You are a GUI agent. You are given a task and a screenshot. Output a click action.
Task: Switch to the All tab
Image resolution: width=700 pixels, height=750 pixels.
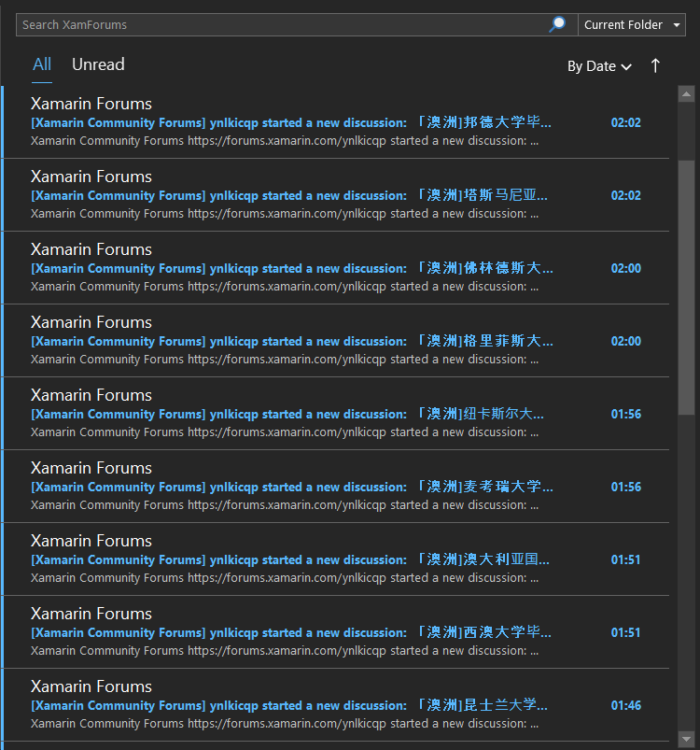pos(42,64)
